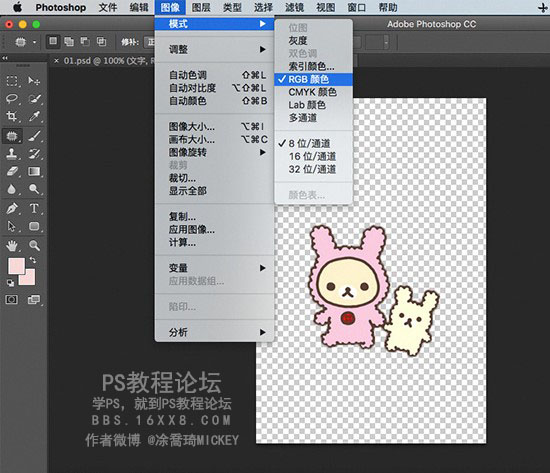Switch to 16 位/通道 bit depth
The width and height of the screenshot is (550, 473).
313,156
